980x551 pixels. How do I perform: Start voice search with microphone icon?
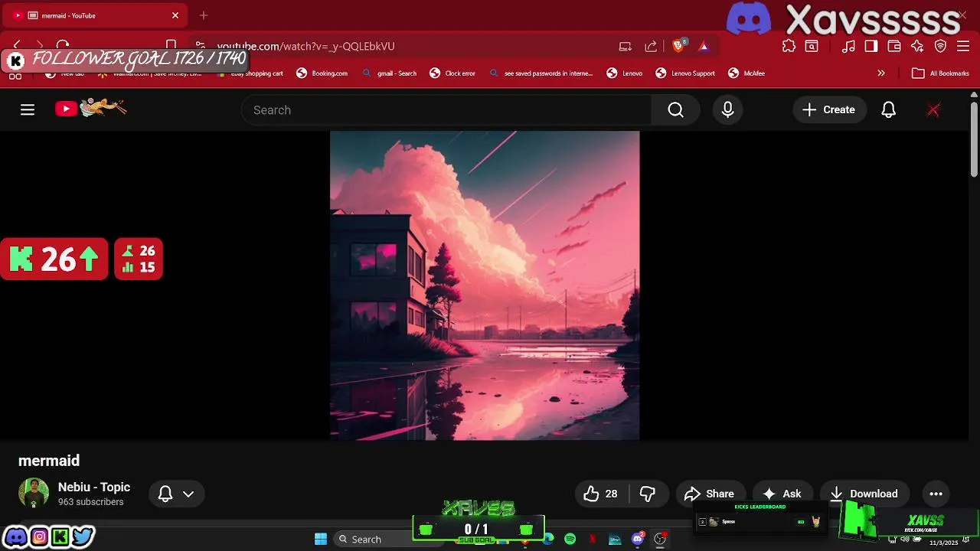coord(727,110)
